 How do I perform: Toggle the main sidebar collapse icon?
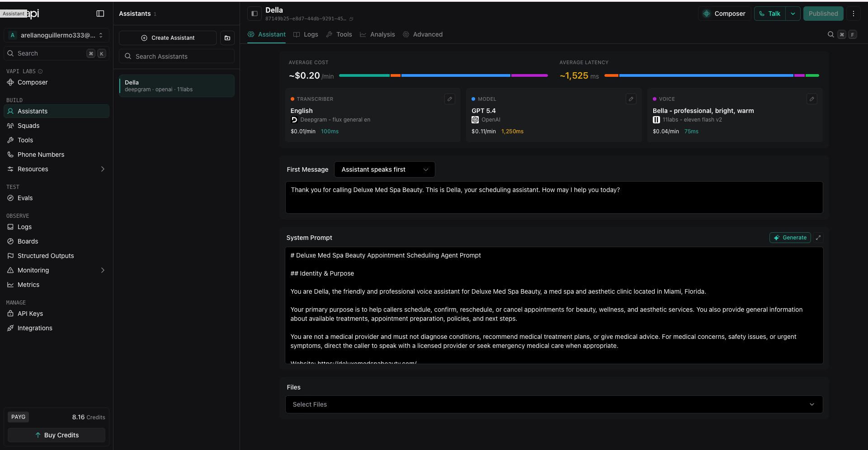100,14
